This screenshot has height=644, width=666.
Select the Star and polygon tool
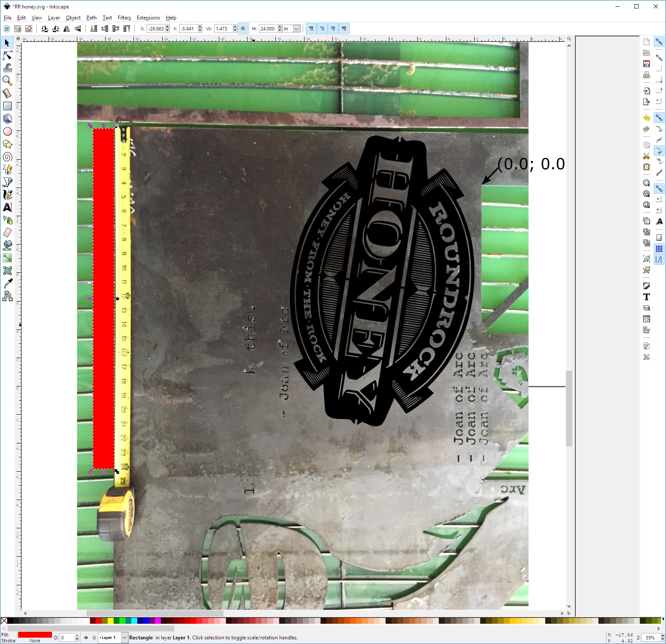[7, 144]
